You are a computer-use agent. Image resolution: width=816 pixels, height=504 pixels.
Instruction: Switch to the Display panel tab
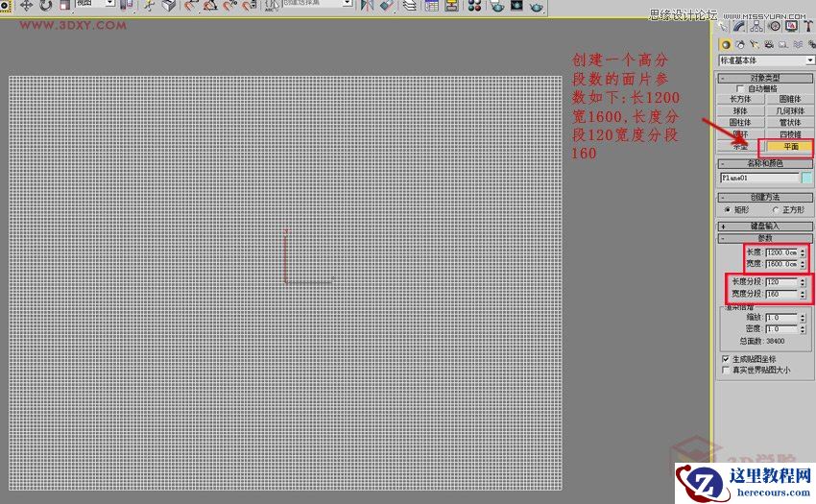pyautogui.click(x=791, y=26)
